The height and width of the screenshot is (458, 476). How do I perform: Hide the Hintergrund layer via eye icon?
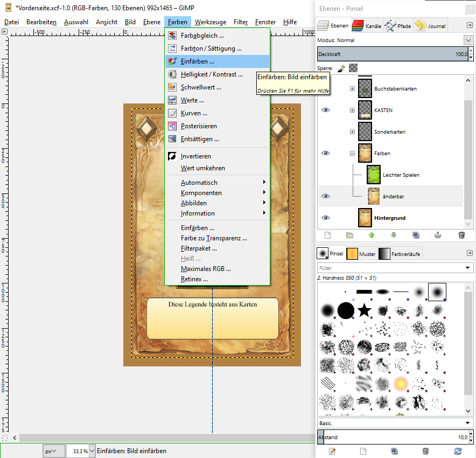coord(325,218)
